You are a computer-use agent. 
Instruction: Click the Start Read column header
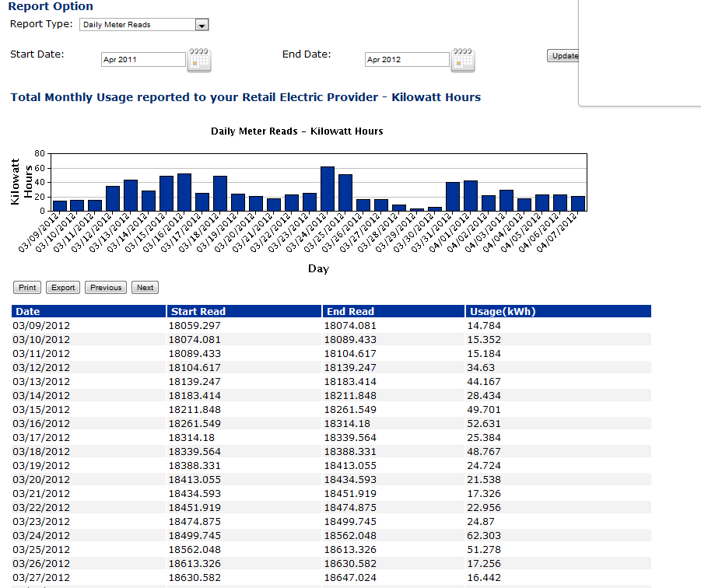tap(198, 311)
